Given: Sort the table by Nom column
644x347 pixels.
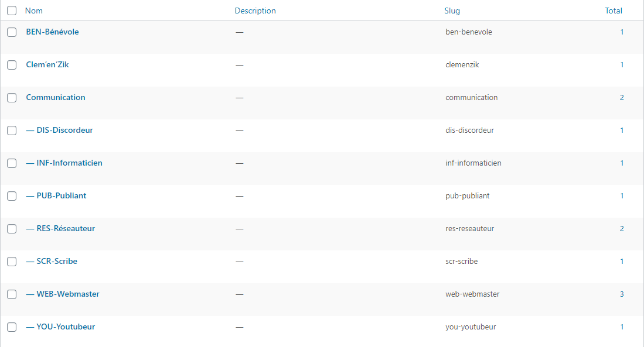Looking at the screenshot, I should click(x=34, y=11).
